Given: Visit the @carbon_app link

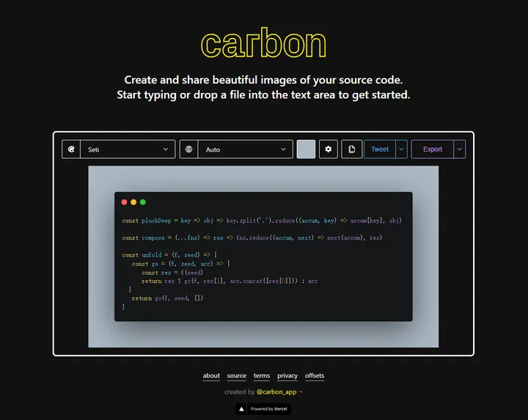Looking at the screenshot, I should [x=276, y=391].
